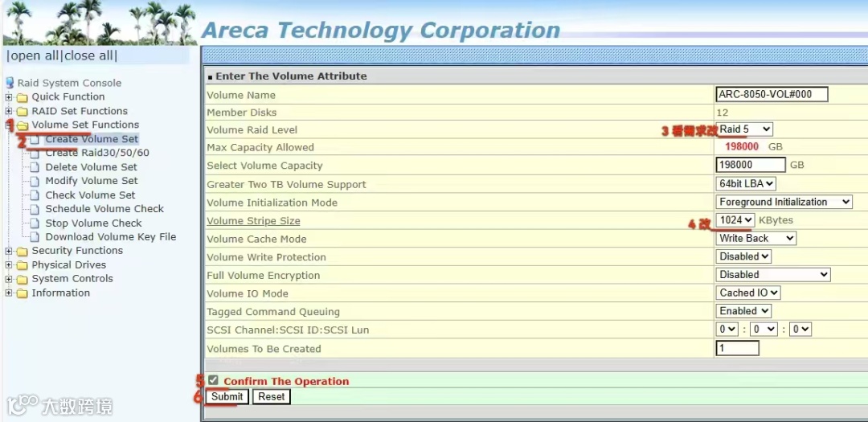Expand the Physical Drives tree node

pos(9,265)
